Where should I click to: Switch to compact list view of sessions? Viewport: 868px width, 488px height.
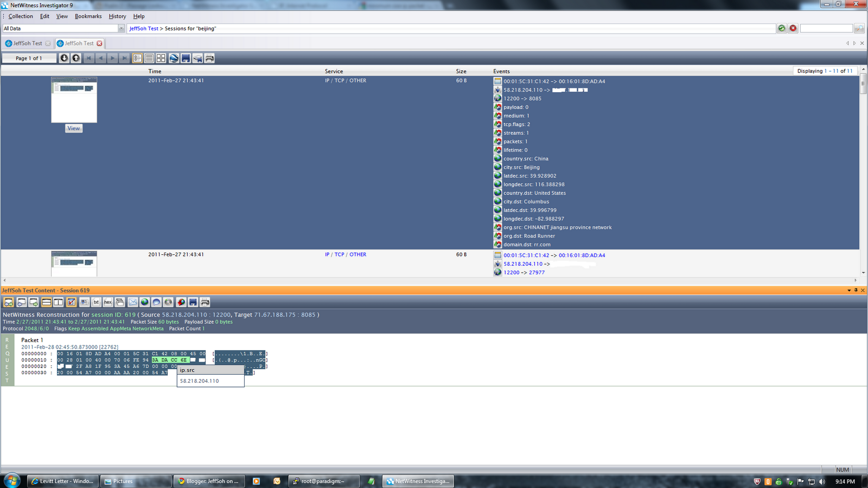click(x=149, y=58)
